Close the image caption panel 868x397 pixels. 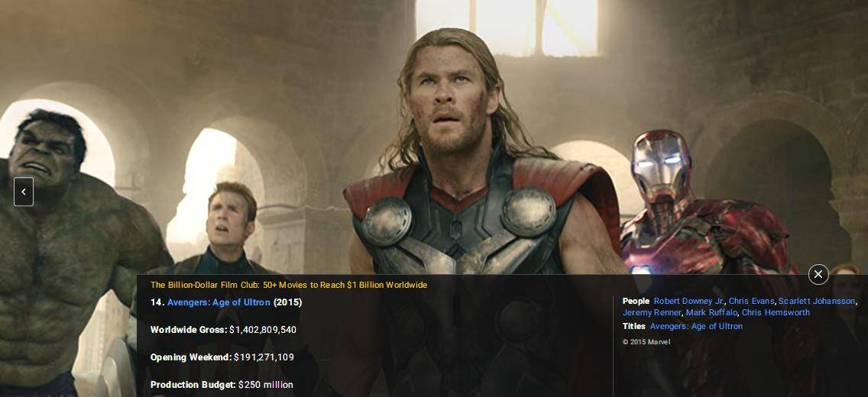[818, 274]
